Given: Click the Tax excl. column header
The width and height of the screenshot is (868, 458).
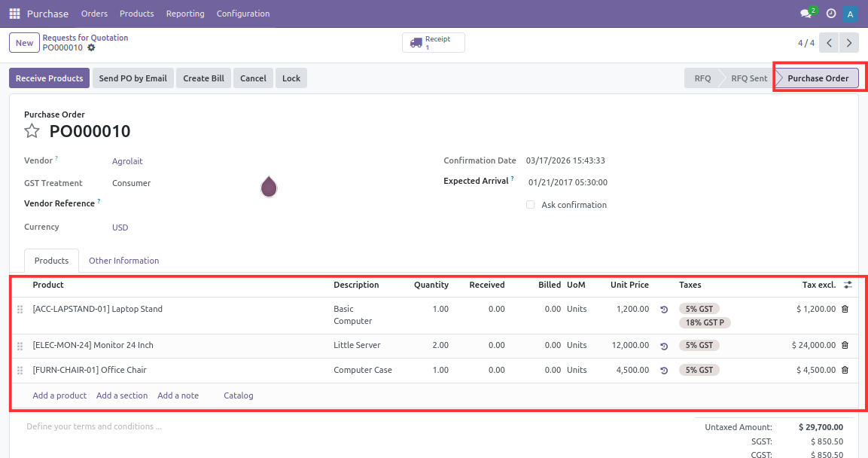Looking at the screenshot, I should tap(819, 285).
